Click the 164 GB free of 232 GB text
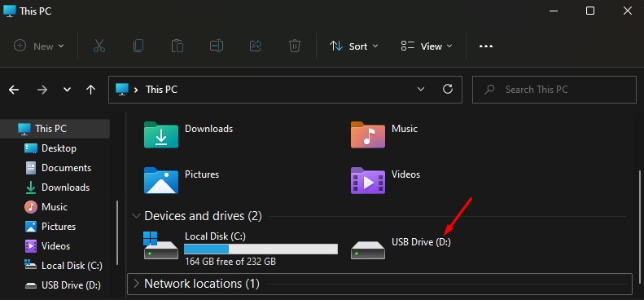644x300 pixels. coord(230,262)
